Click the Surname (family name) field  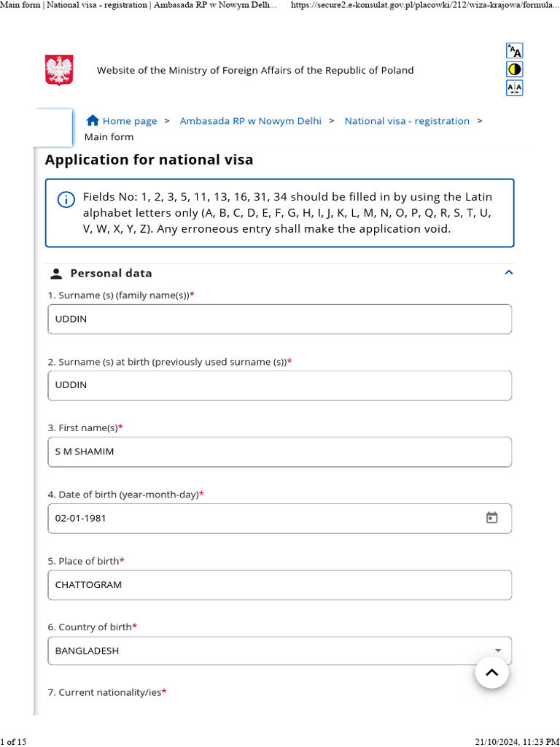tap(279, 320)
